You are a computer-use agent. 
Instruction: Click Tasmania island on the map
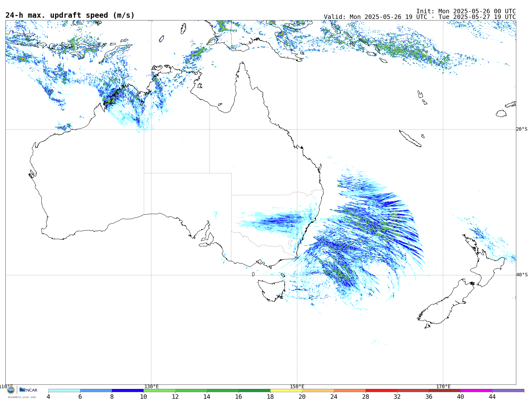coord(272,290)
